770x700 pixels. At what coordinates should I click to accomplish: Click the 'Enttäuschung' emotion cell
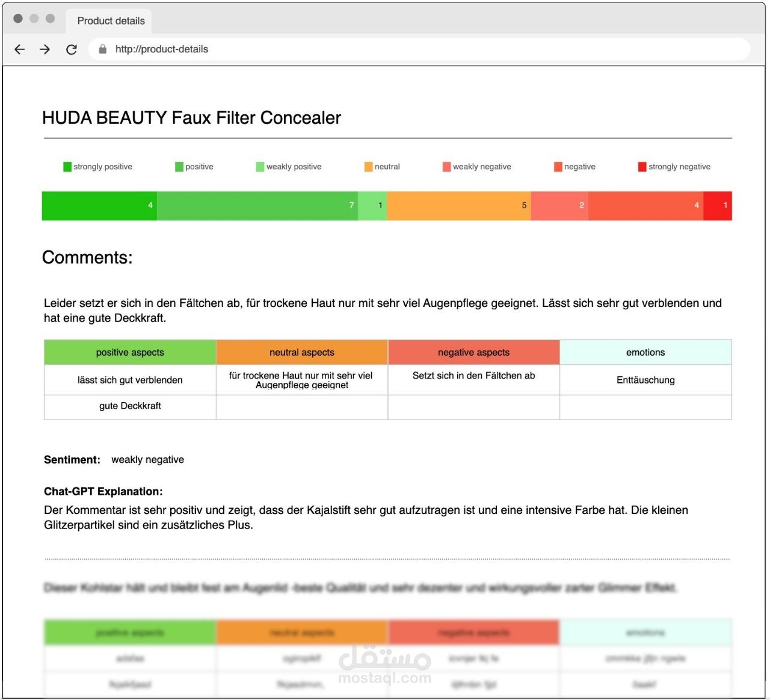coord(646,380)
